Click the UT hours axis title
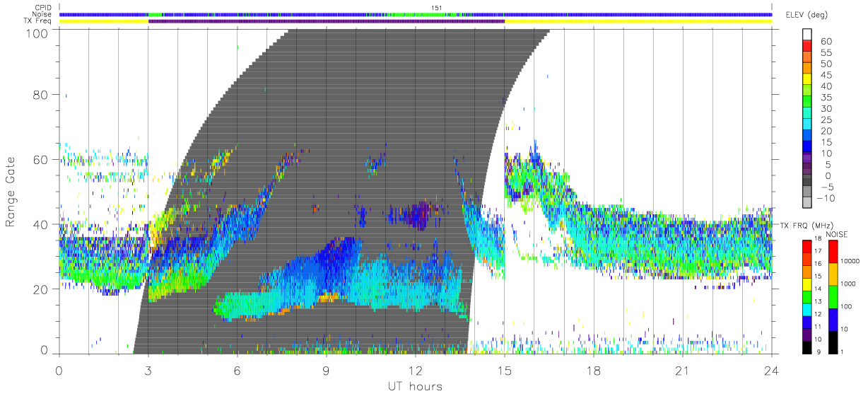The image size is (868, 401). coord(415,386)
